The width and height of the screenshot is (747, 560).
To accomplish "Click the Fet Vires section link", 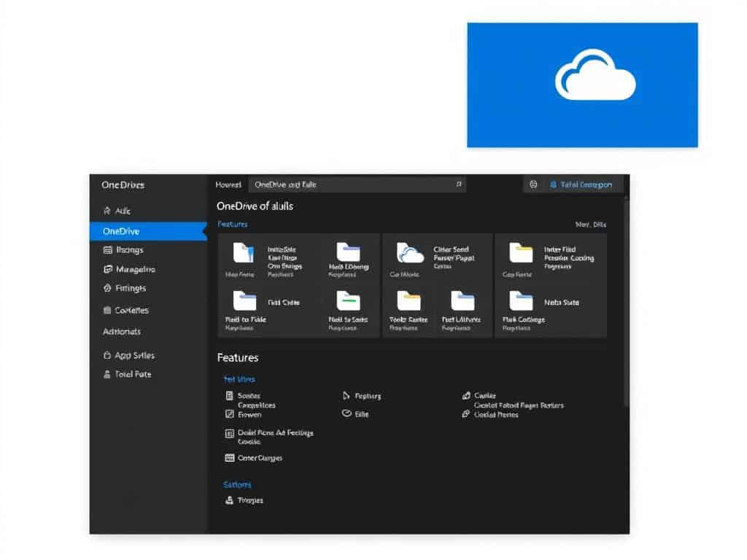I will tap(239, 379).
